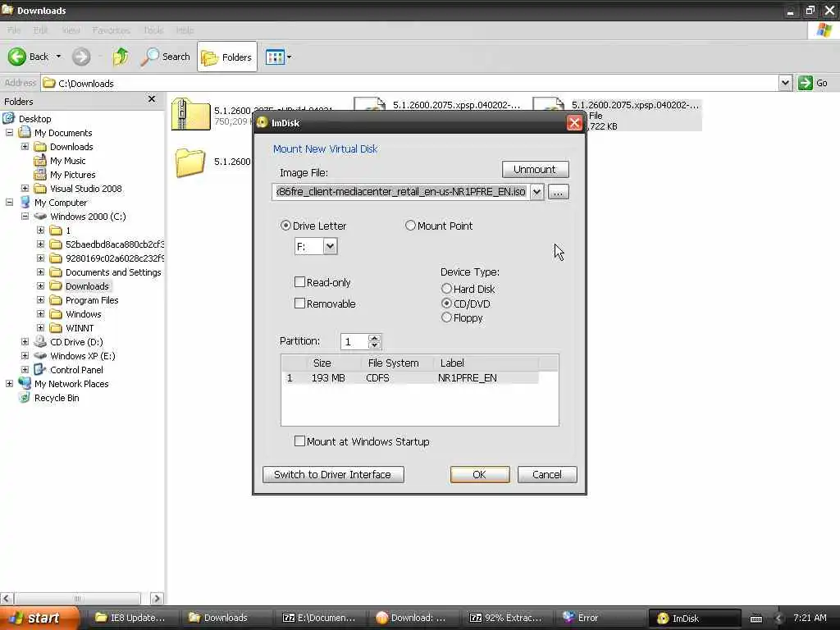Click Switch to Driver Interface

pos(333,475)
